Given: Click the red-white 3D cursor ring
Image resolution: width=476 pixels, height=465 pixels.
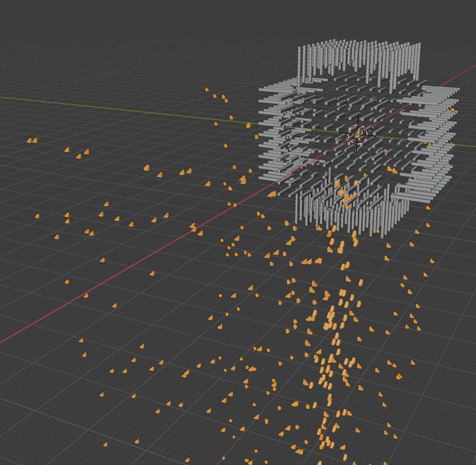Looking at the screenshot, I should 357,134.
